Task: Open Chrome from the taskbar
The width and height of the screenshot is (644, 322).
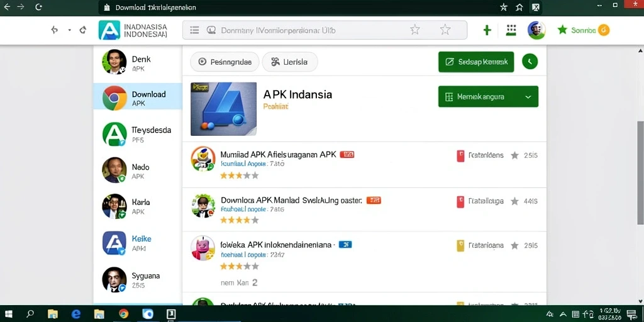Action: [x=123, y=314]
